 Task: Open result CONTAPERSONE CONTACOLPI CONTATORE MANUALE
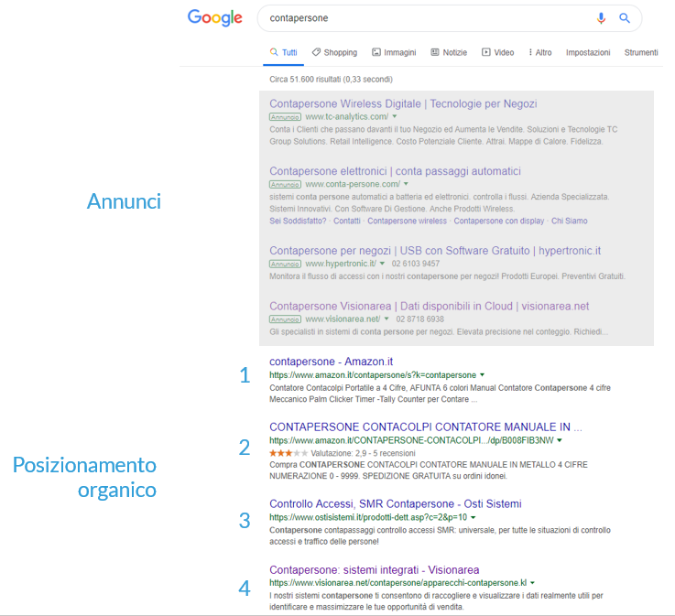coord(425,427)
